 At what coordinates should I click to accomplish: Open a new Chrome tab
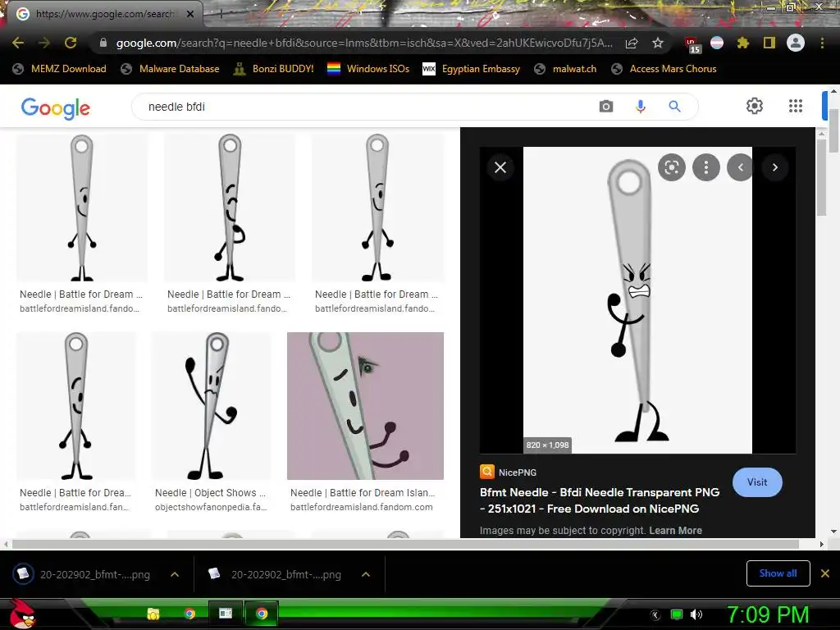coord(221,14)
